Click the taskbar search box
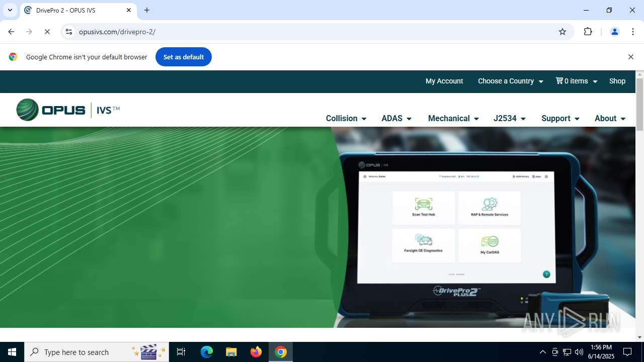 click(x=97, y=352)
